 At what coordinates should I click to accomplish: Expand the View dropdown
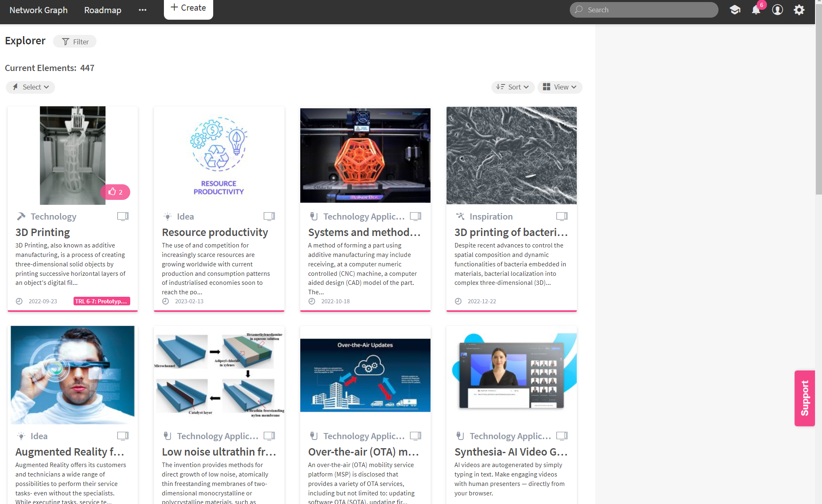[560, 87]
